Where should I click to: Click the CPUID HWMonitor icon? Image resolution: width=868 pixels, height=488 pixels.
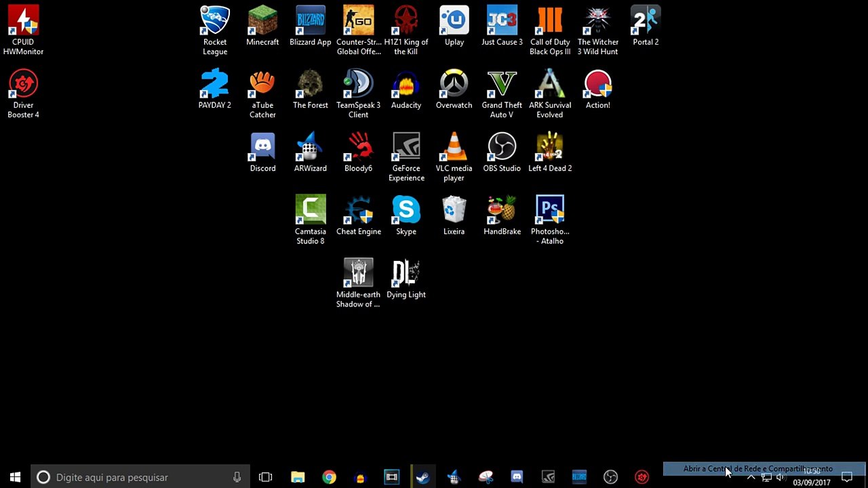click(23, 30)
